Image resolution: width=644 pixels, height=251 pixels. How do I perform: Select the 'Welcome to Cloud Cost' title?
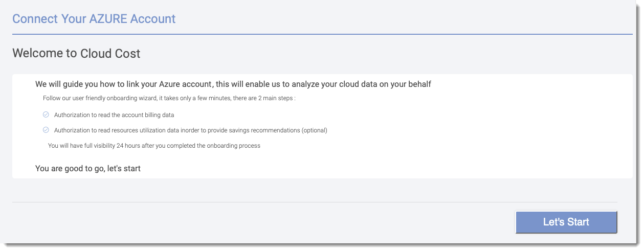pos(76,53)
